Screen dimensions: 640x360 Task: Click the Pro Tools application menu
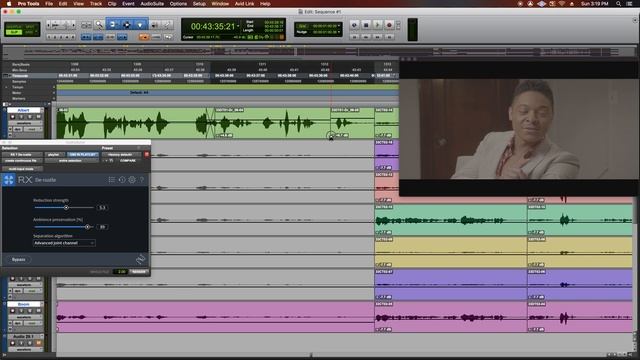point(28,4)
